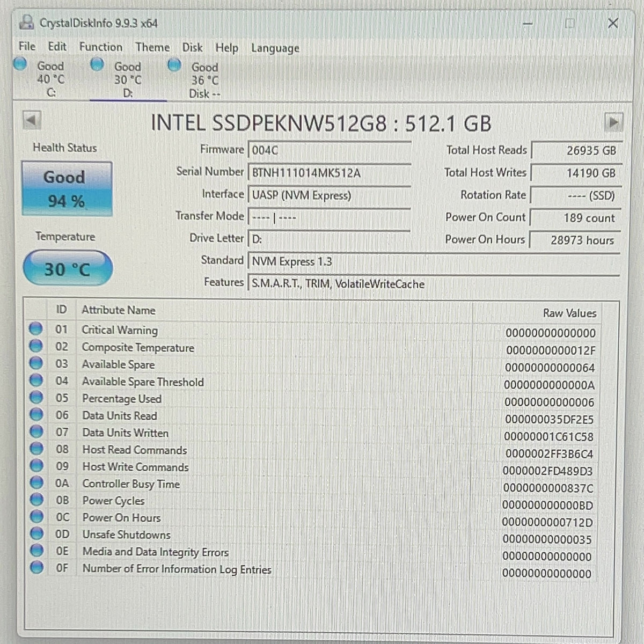Viewport: 644px width, 644px height.
Task: Click the next disk right arrow
Action: (x=613, y=122)
